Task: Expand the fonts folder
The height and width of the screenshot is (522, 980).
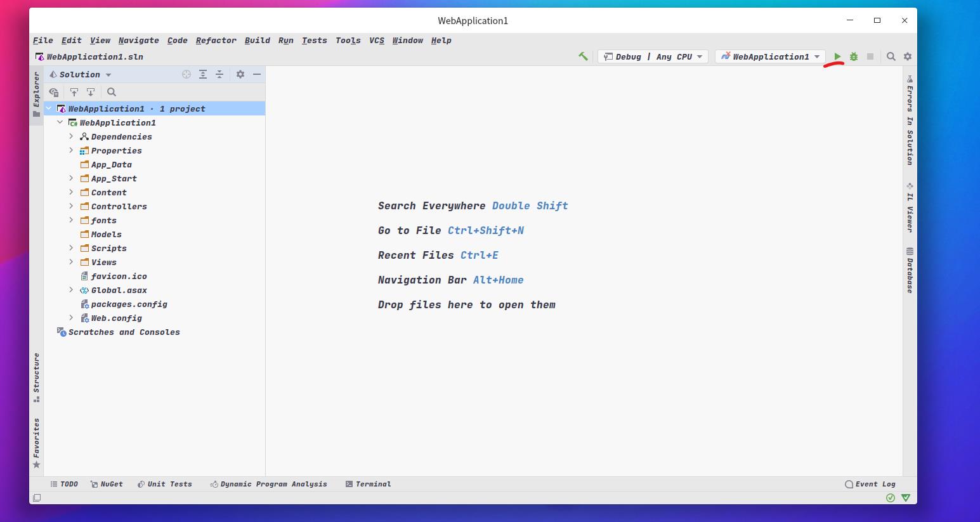Action: click(x=72, y=220)
